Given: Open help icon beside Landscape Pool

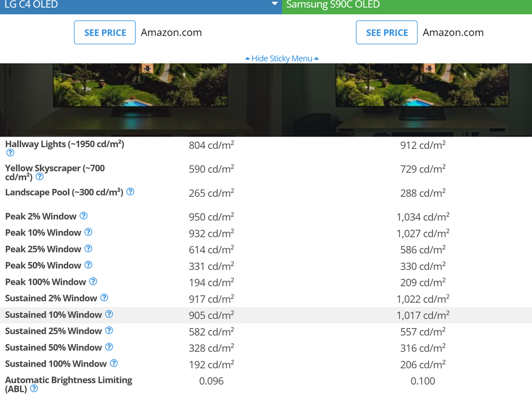Looking at the screenshot, I should coord(130,192).
